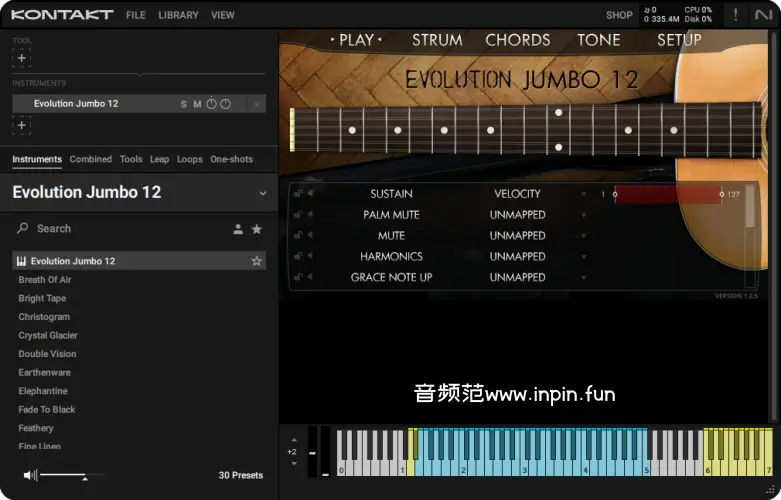Screen dimensions: 781x500
Task: Click the preset preview volume slider
Action: tap(63, 475)
